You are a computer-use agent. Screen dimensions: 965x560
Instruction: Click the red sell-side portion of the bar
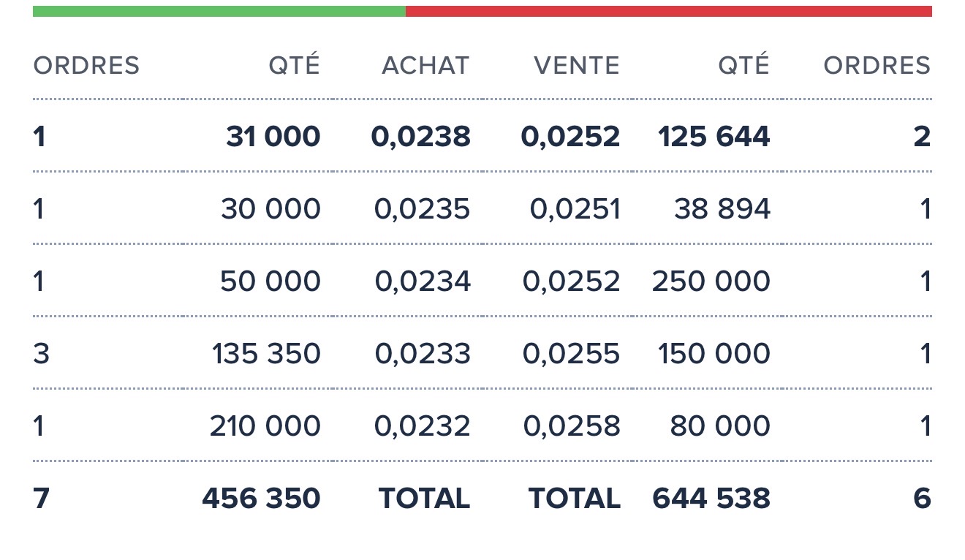tap(669, 11)
